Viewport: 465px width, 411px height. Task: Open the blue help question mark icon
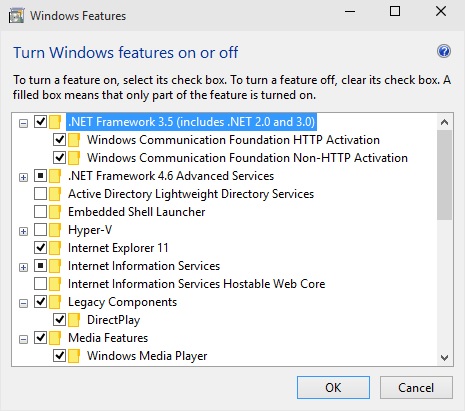tap(444, 51)
